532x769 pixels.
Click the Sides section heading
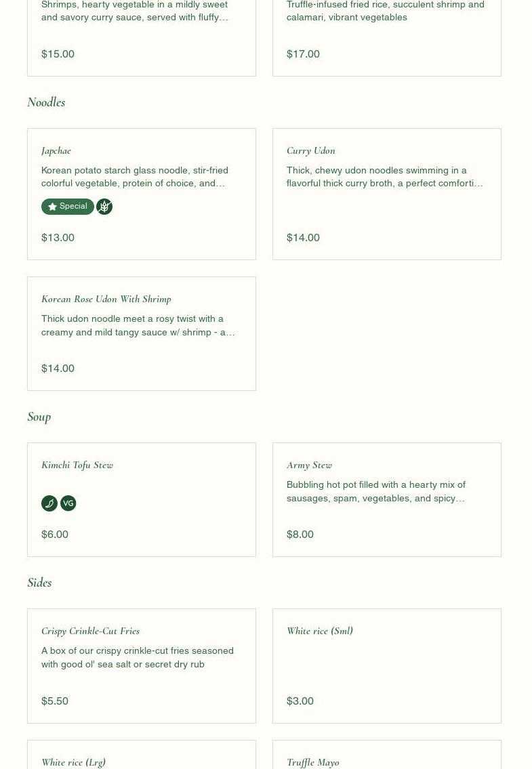click(x=39, y=583)
